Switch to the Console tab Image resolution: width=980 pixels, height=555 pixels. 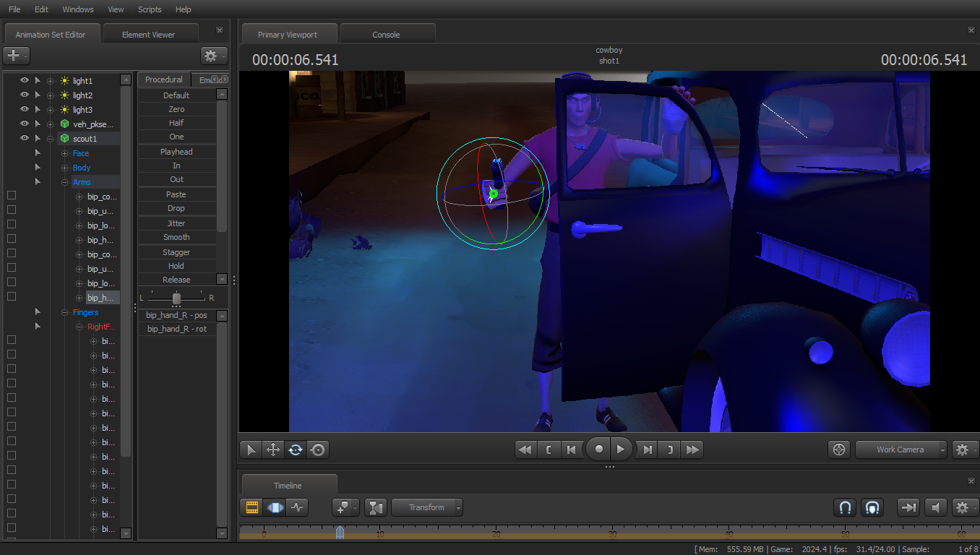tap(386, 35)
